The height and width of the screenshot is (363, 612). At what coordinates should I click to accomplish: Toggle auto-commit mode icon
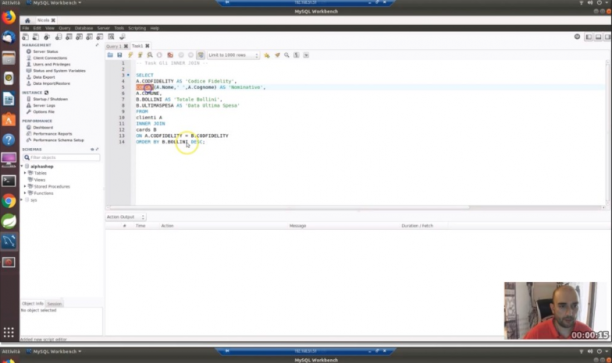coord(201,55)
